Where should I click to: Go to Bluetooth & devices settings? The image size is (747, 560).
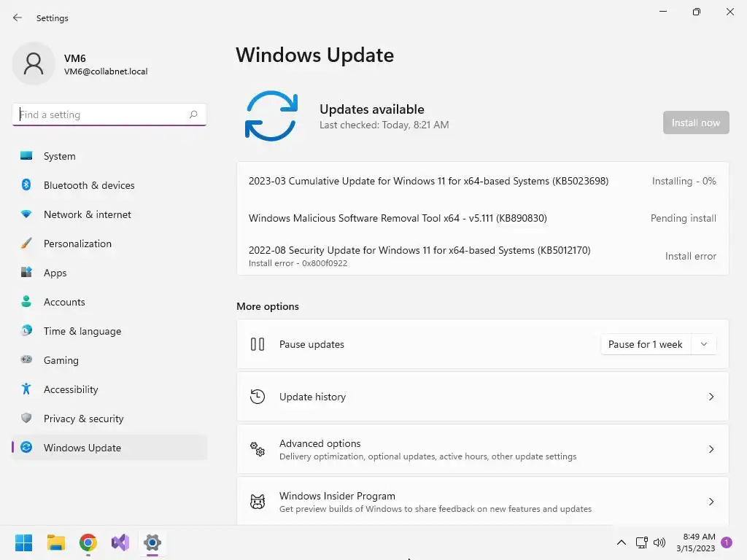109,185
